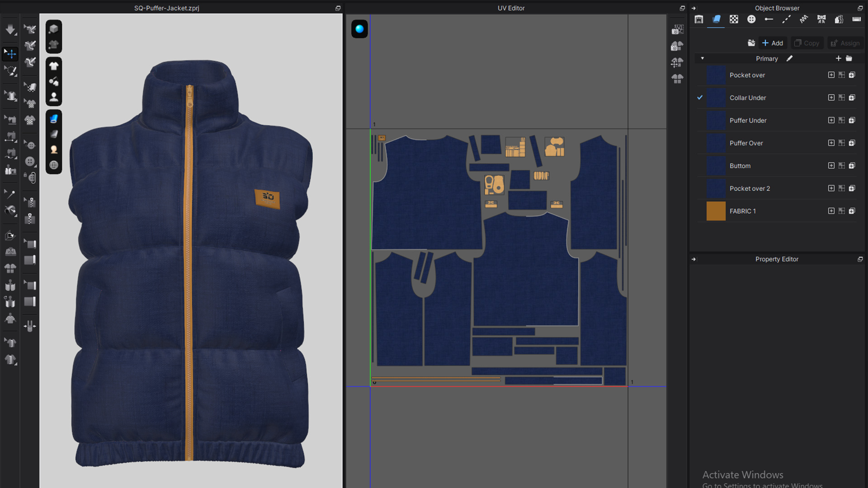Click the import fabric folder icon beside Add
Screen dimensions: 868x488
[x=751, y=43]
